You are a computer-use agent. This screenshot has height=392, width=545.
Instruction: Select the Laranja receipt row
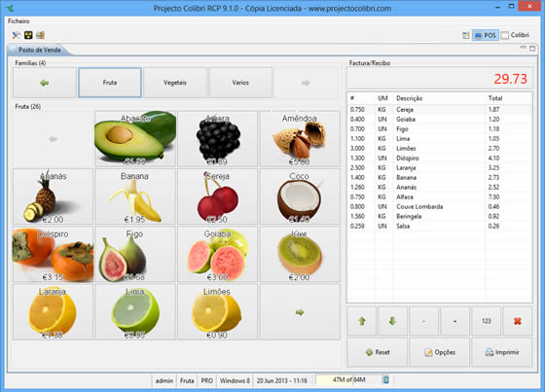pyautogui.click(x=439, y=168)
